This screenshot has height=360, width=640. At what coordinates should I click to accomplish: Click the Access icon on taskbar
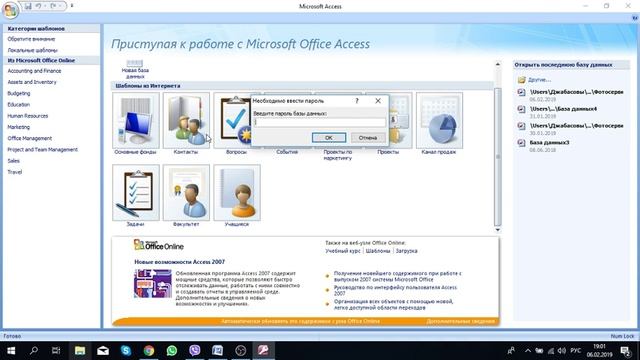(x=263, y=351)
